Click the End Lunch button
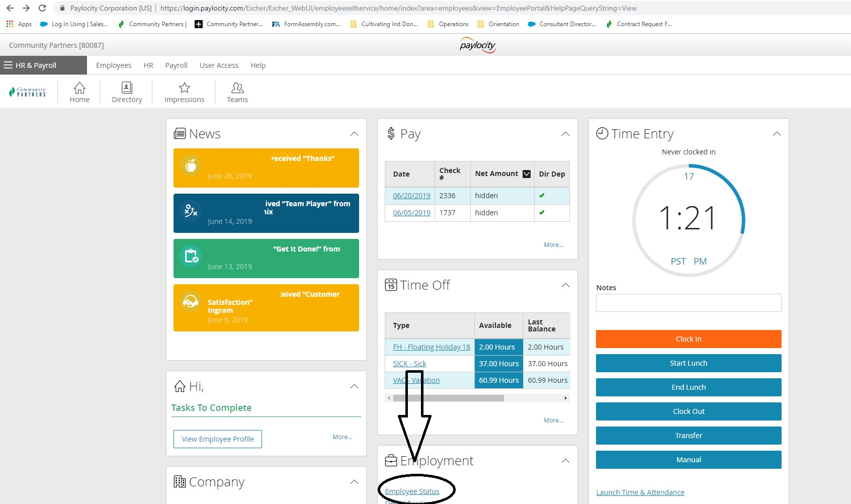Screen dimensions: 851x504 click(689, 387)
